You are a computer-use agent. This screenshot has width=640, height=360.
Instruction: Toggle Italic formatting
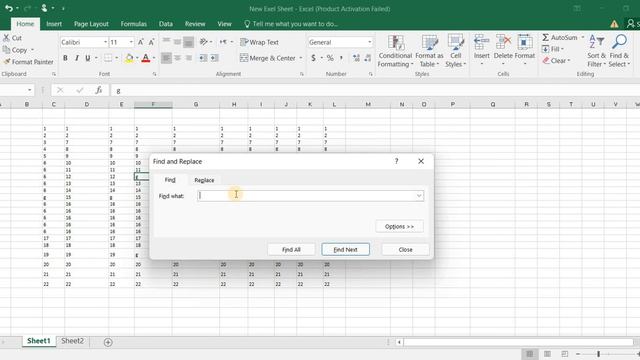coord(77,58)
